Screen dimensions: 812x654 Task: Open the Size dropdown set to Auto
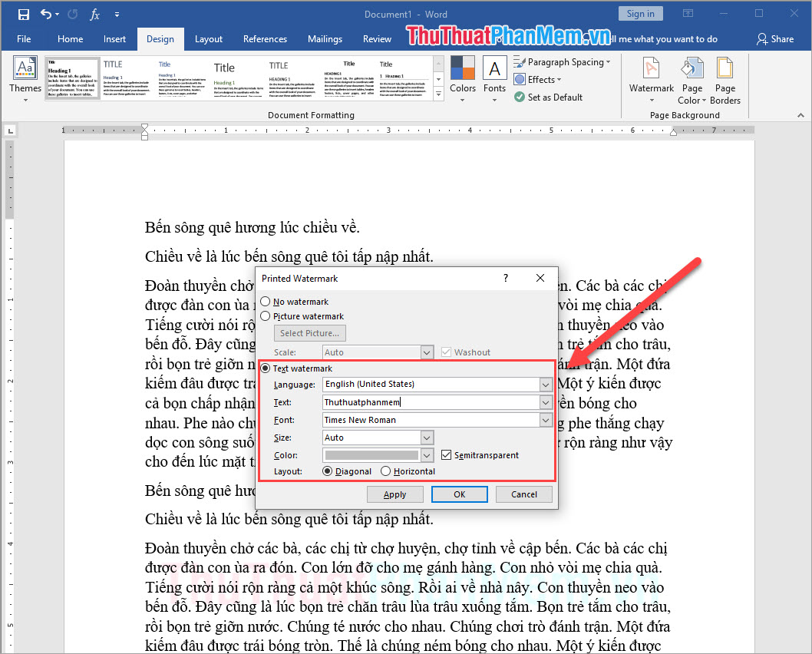427,437
